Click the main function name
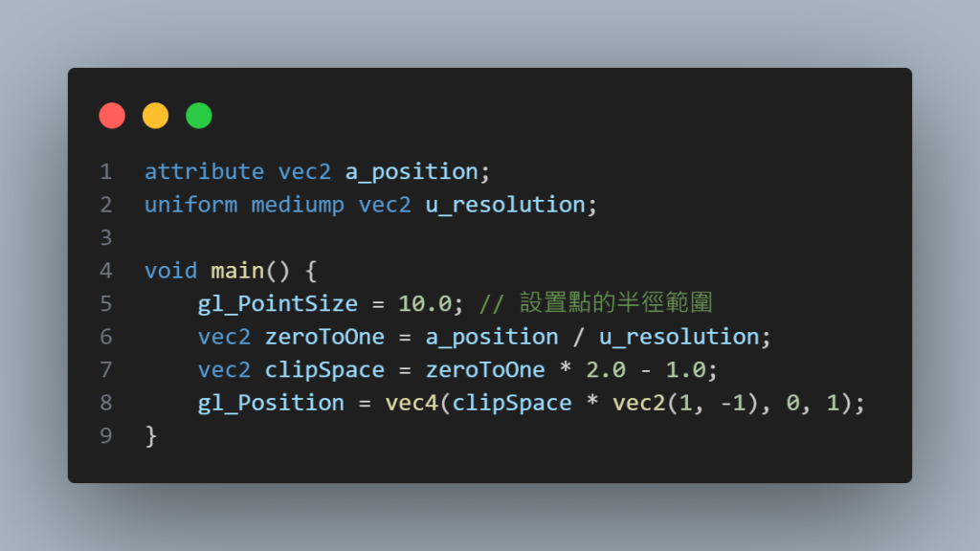The image size is (980, 551). tap(237, 271)
